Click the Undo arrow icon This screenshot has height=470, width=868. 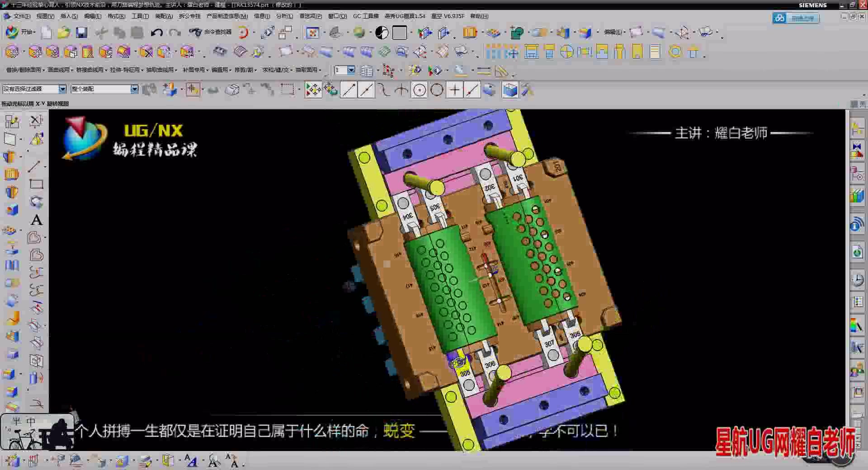pyautogui.click(x=156, y=33)
